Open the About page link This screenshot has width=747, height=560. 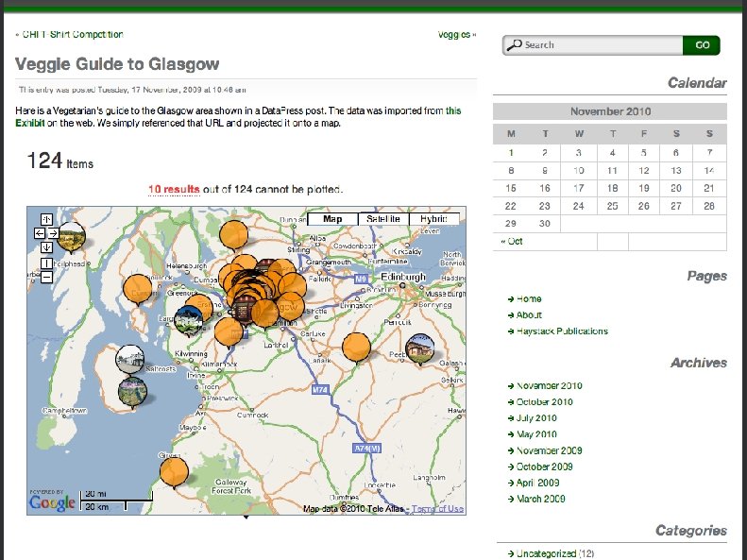click(529, 315)
